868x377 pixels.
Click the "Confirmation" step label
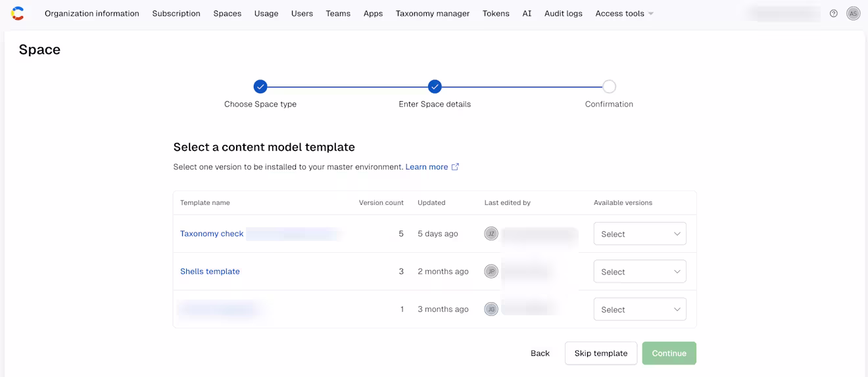point(609,104)
